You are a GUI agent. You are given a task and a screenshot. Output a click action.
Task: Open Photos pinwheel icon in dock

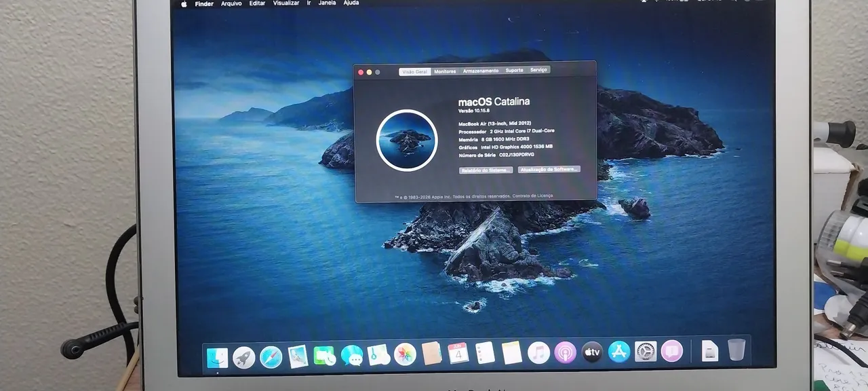[405, 354]
